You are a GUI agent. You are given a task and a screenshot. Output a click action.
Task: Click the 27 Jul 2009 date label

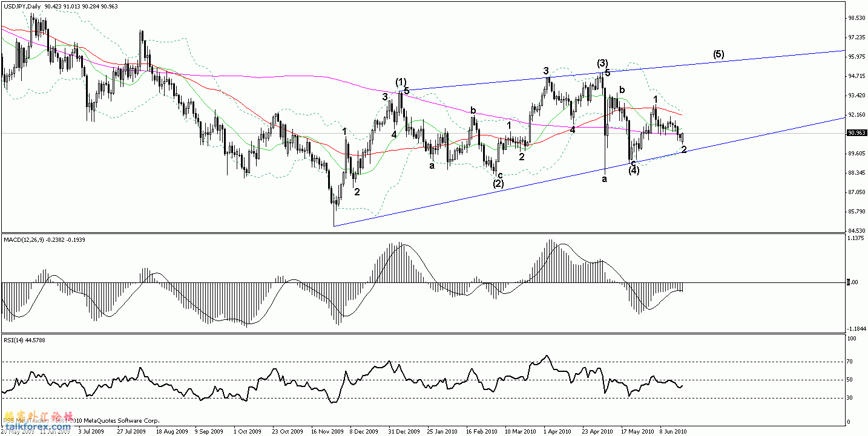click(131, 432)
